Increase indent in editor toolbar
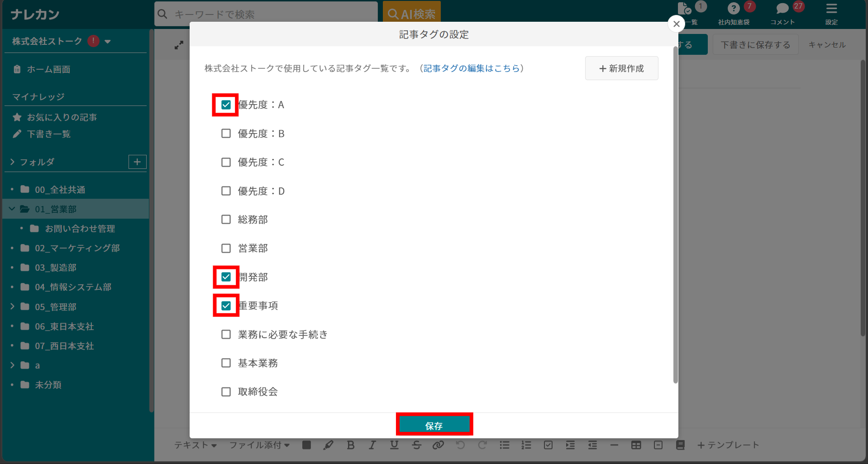The height and width of the screenshot is (464, 868). (x=570, y=445)
